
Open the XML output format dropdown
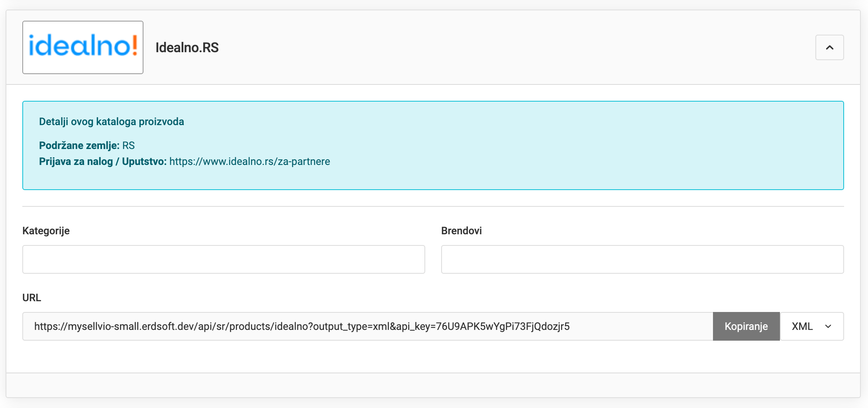pos(811,326)
